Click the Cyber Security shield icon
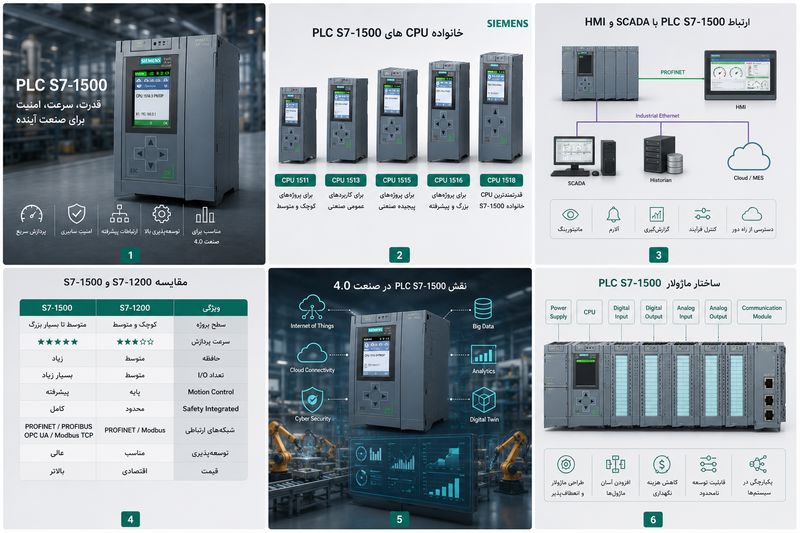800x533 pixels. click(312, 399)
